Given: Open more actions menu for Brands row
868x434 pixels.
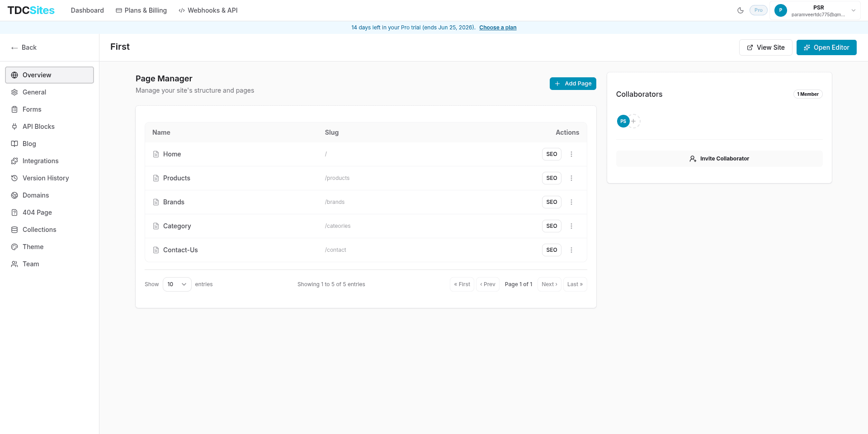Looking at the screenshot, I should click(x=571, y=202).
